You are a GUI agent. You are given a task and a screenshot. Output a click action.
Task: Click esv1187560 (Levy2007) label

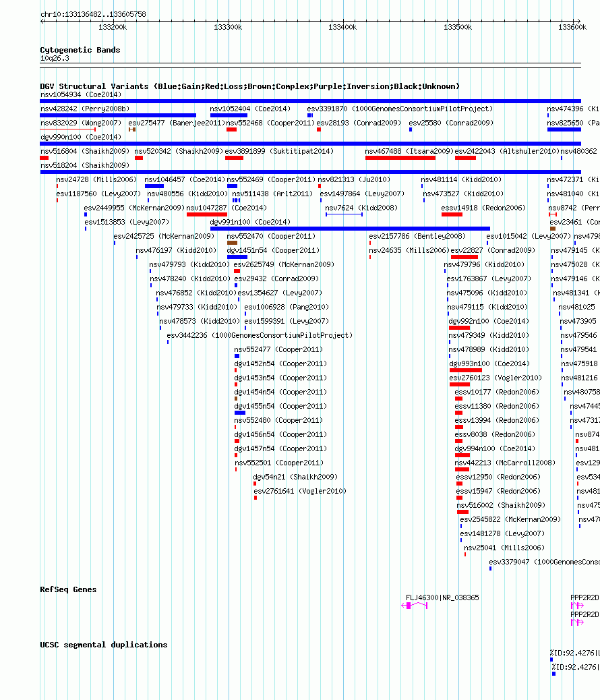[x=98, y=194]
